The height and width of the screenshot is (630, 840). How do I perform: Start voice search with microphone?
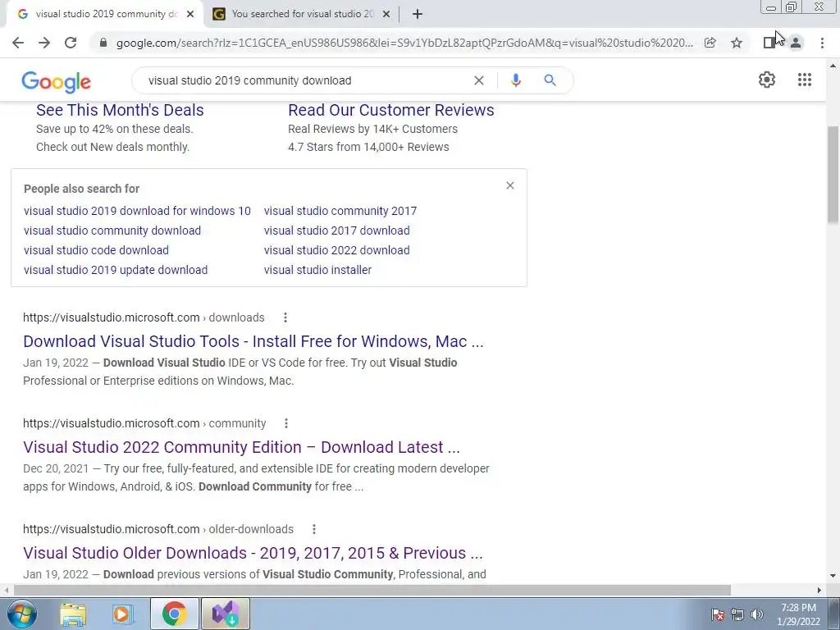pos(516,80)
